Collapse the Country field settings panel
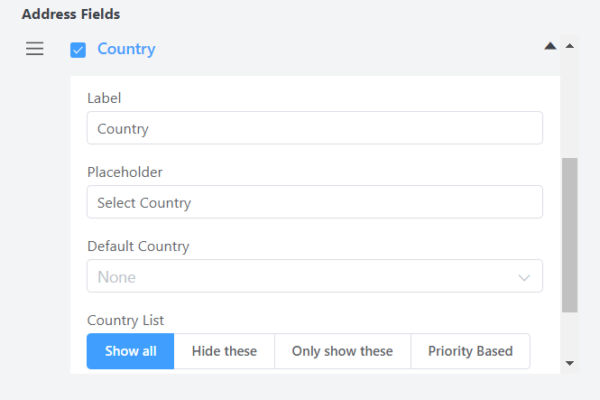 (x=549, y=46)
